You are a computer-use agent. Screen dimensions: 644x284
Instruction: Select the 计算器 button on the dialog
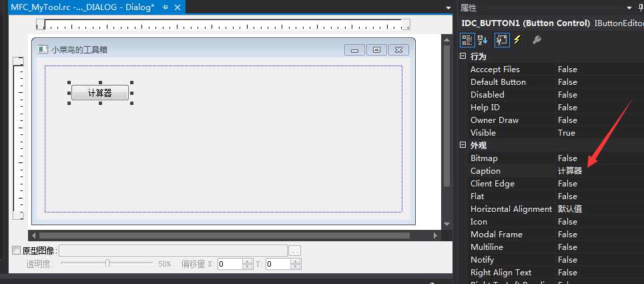[100, 92]
